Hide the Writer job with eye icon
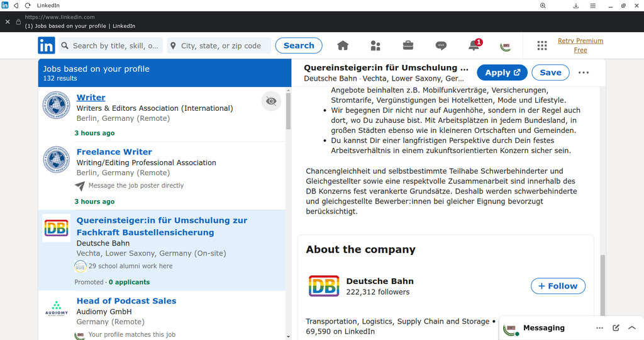The width and height of the screenshot is (644, 340). (271, 101)
